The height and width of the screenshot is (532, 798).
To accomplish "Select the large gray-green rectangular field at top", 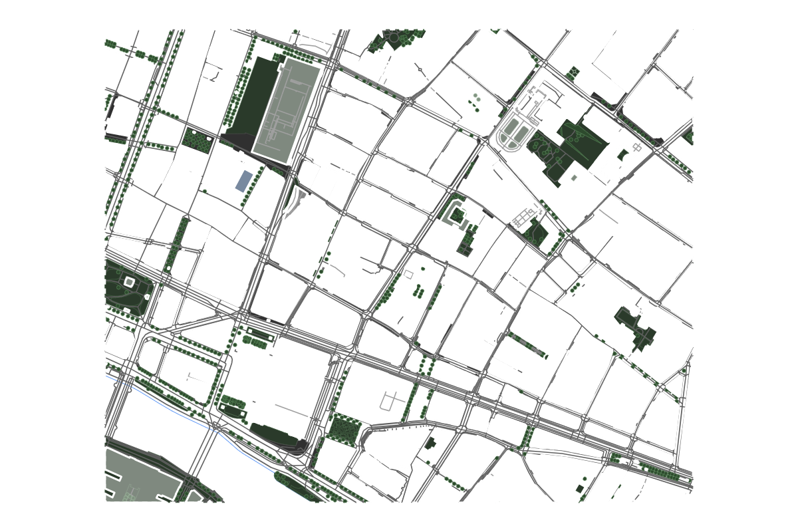I will click(x=287, y=111).
